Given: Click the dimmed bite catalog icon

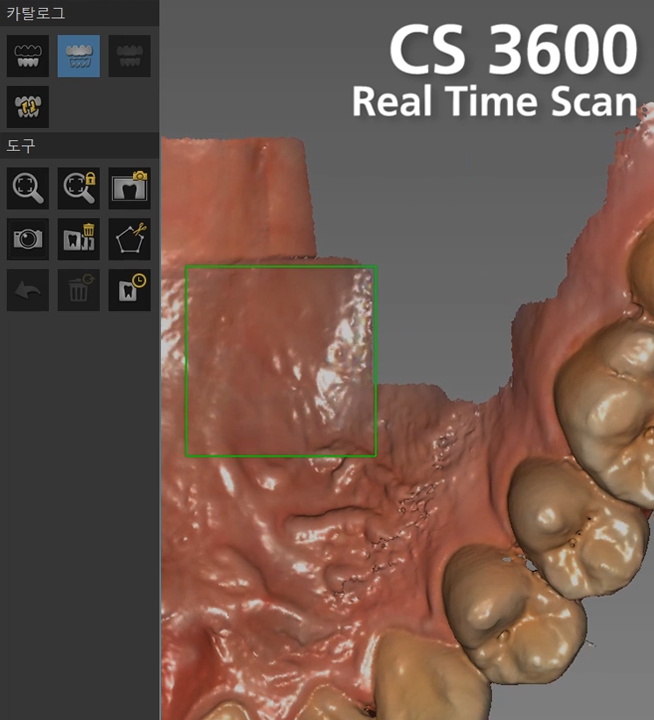Looking at the screenshot, I should 130,56.
